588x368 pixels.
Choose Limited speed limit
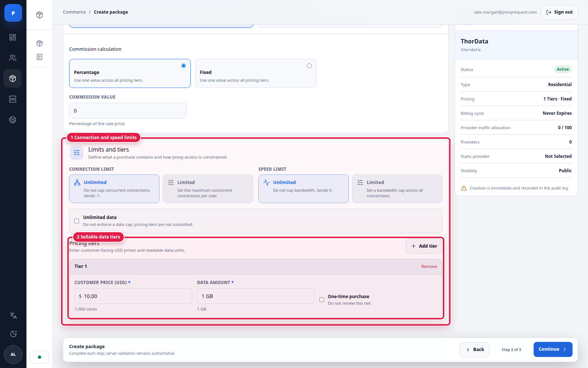[397, 189]
